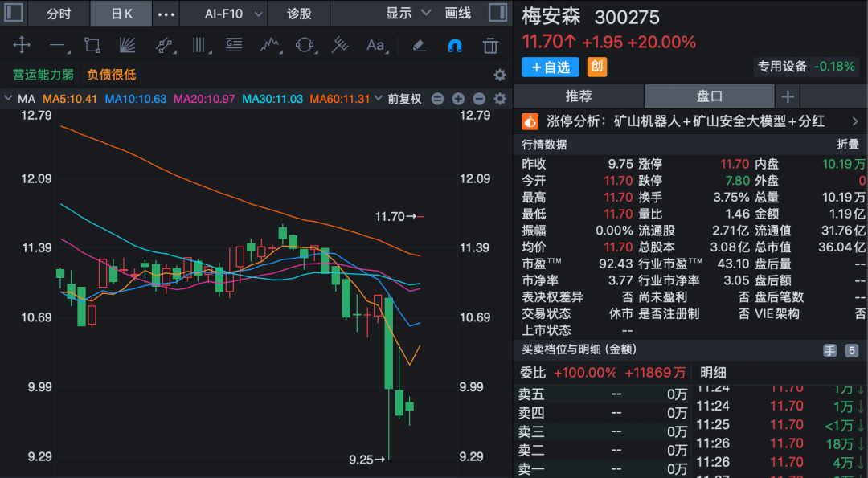This screenshot has height=478, width=868.
Task: Switch to the 盘口 tab
Action: point(710,96)
